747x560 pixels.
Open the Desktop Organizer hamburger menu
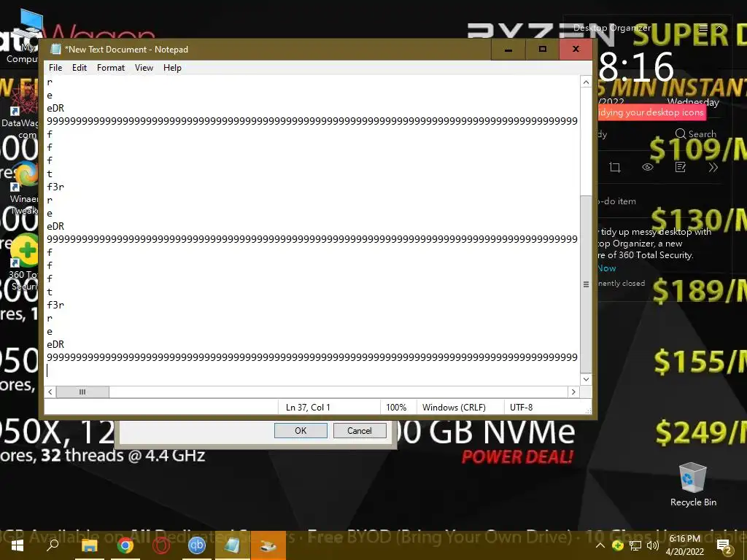[x=703, y=28]
